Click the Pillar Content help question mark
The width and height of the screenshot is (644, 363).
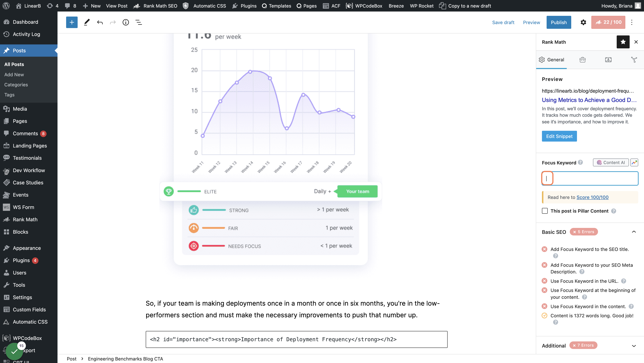pyautogui.click(x=613, y=211)
